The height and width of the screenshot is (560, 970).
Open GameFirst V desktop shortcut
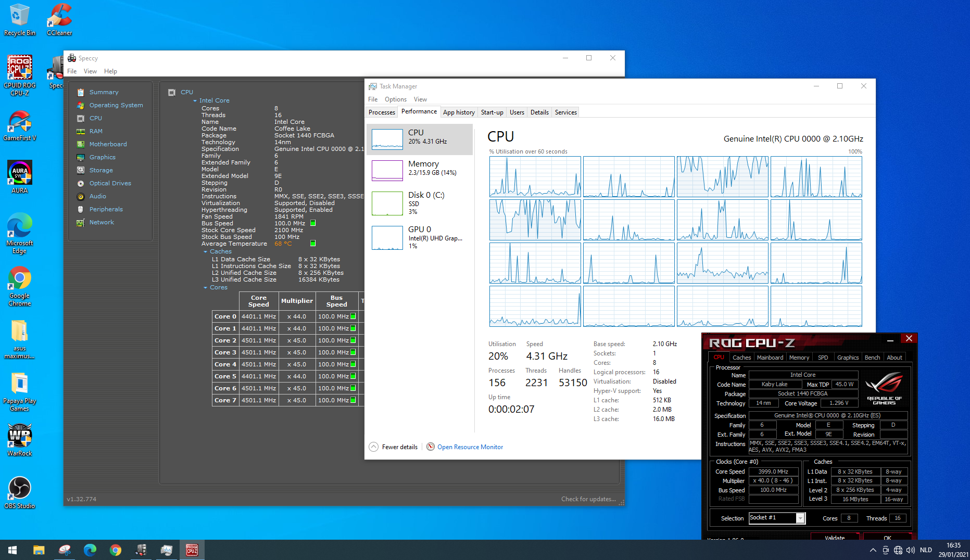pos(19,126)
